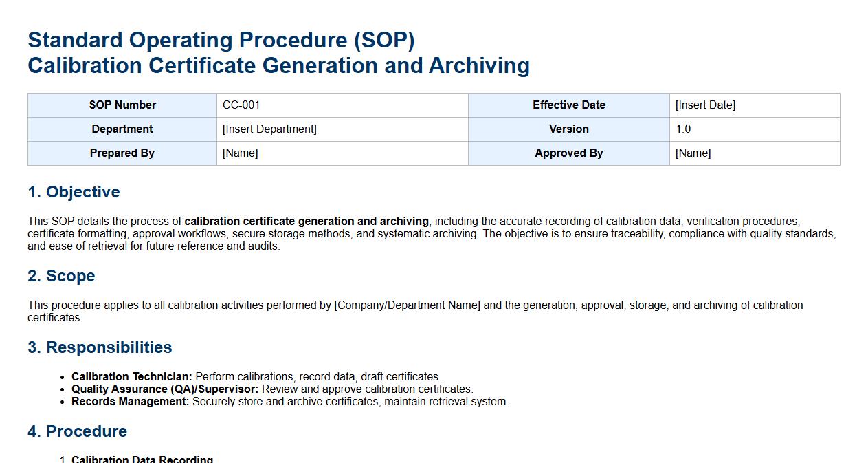
Task: Select the SOP Number header cell
Action: point(122,105)
